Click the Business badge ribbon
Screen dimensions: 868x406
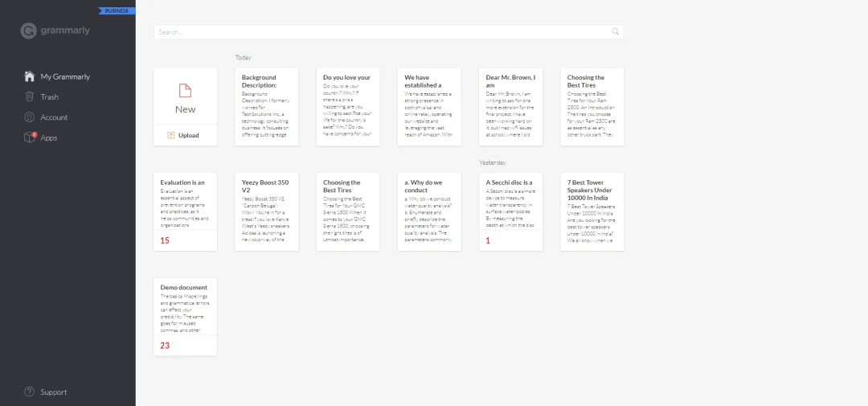[117, 10]
